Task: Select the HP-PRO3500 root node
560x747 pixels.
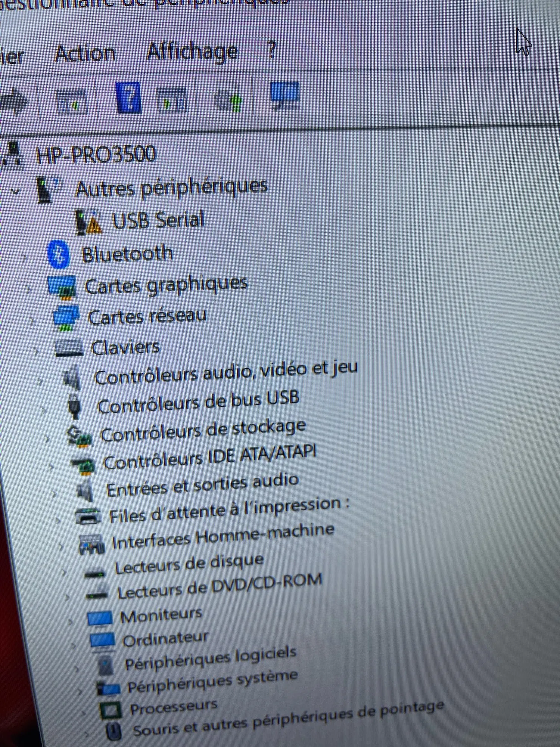Action: [96, 154]
